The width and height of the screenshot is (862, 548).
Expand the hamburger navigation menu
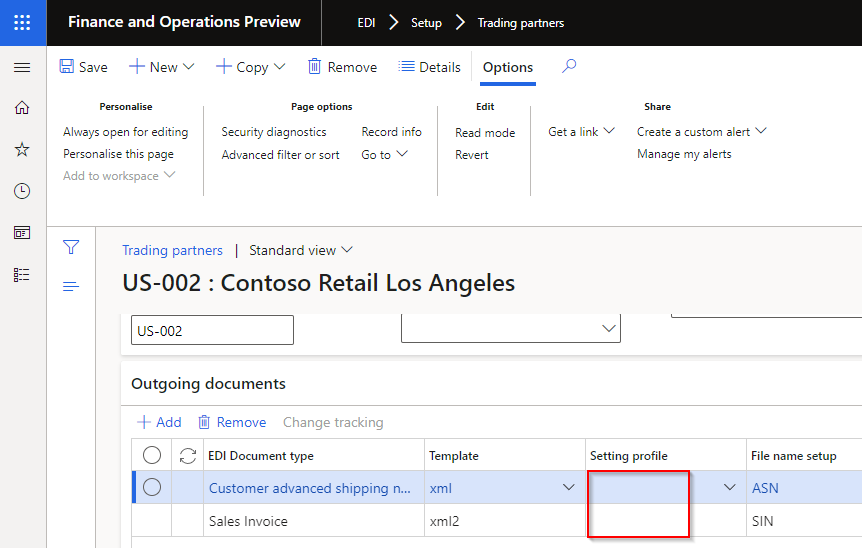coord(22,67)
